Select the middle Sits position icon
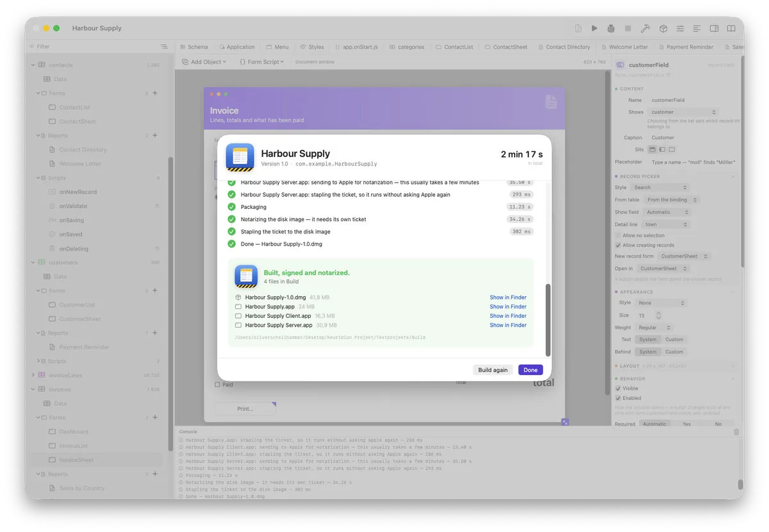The image size is (769, 532). (x=662, y=149)
